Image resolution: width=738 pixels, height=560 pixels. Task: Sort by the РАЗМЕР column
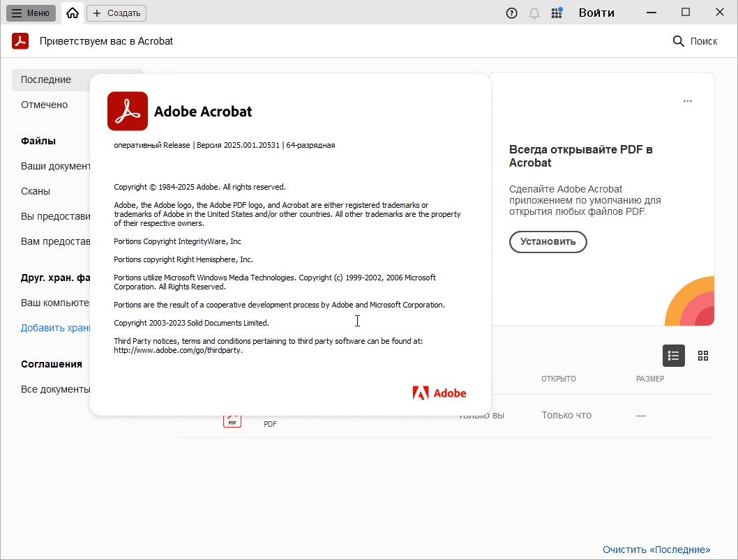point(650,379)
